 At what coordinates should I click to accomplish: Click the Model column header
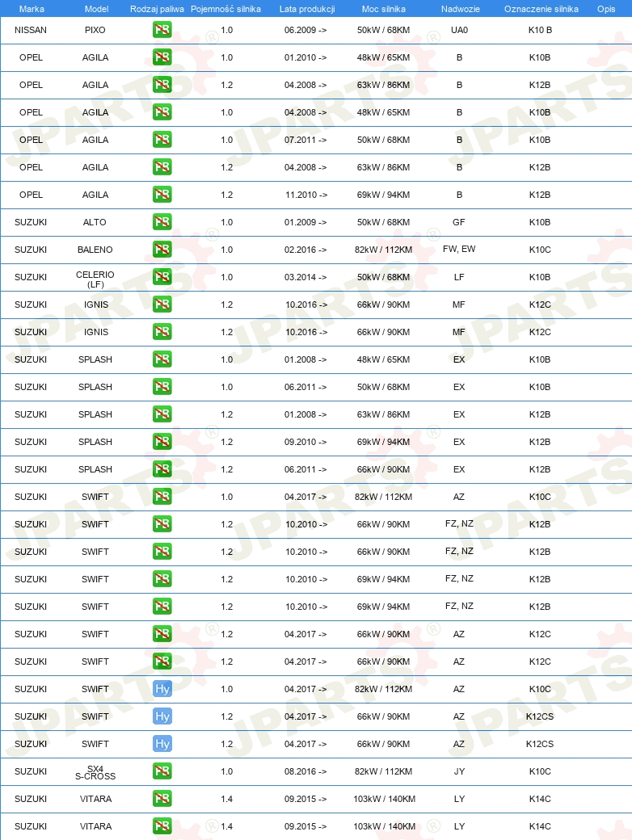[96, 9]
